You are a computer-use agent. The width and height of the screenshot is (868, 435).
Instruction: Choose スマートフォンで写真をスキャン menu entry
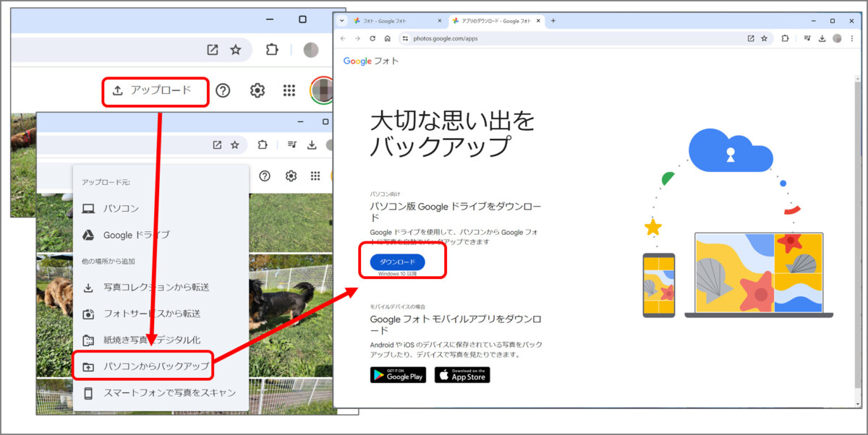pyautogui.click(x=161, y=393)
